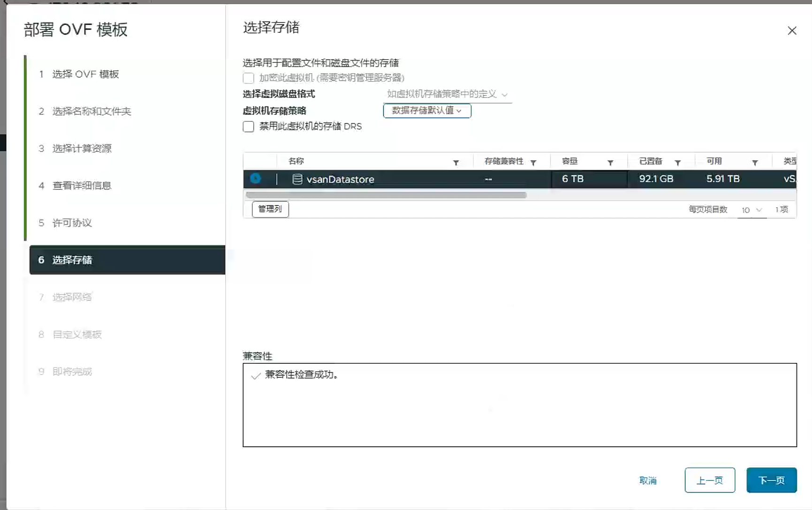812x510 pixels.
Task: Enable 禁用此虚拟机的存储 DRS checkbox
Action: (249, 127)
